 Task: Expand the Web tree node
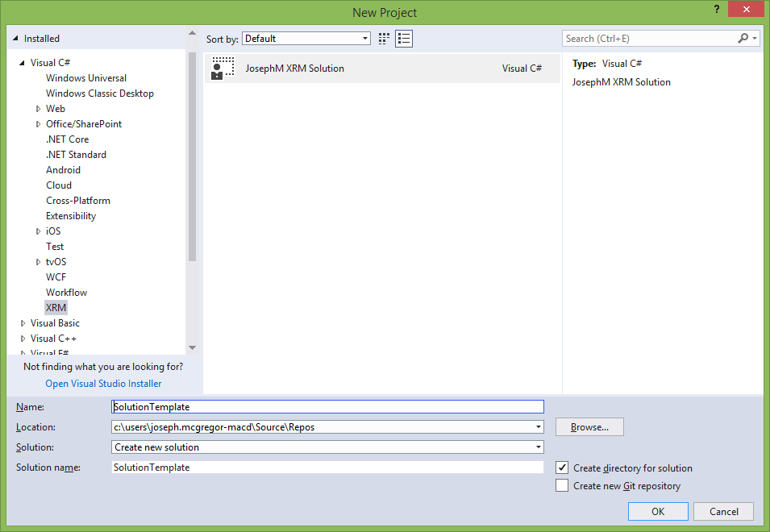click(38, 109)
